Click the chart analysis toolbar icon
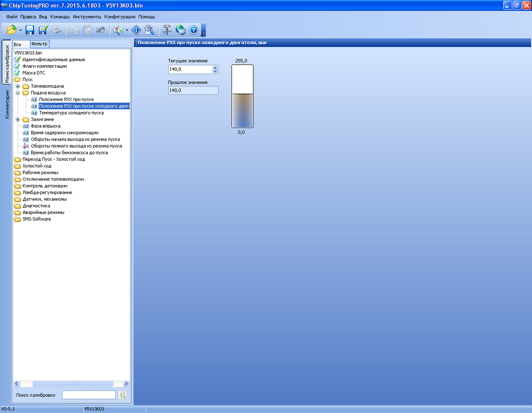 (x=118, y=30)
